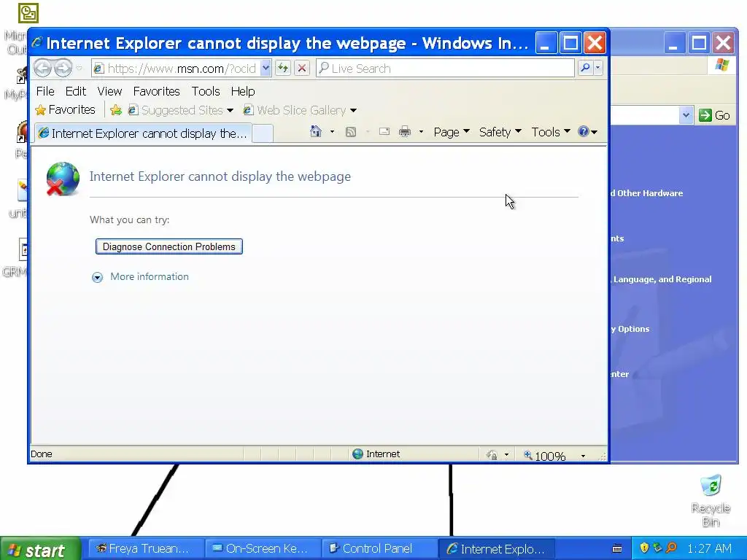Open the Page command menu

452,132
